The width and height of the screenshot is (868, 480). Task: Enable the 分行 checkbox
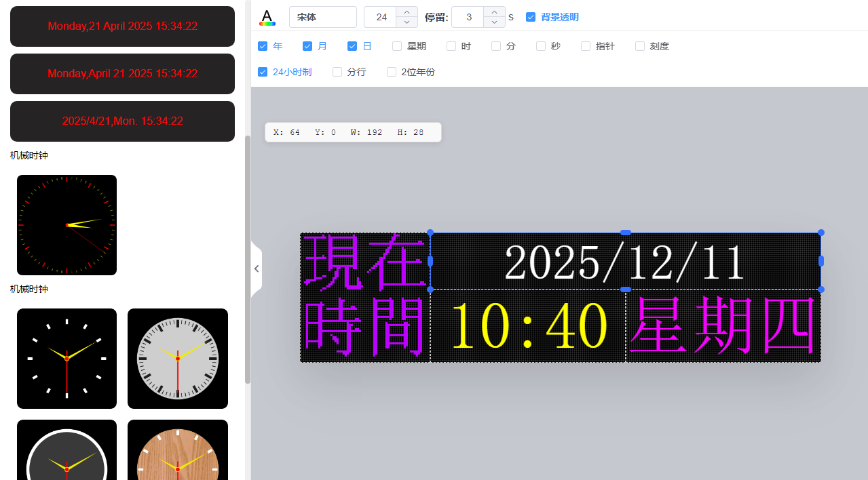click(337, 72)
